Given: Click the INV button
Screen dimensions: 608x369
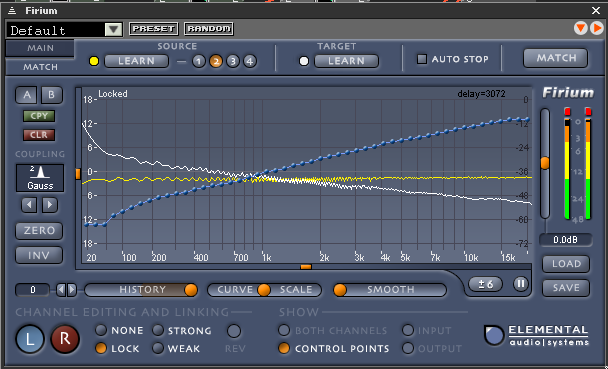Looking at the screenshot, I should click(39, 255).
